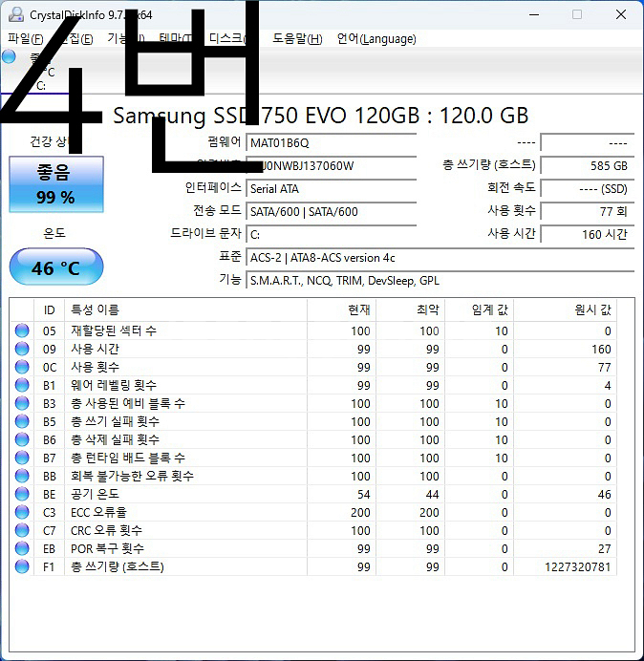Click status orb of row C7 CRC 오류 횟수
This screenshot has height=661, width=644.
point(22,530)
